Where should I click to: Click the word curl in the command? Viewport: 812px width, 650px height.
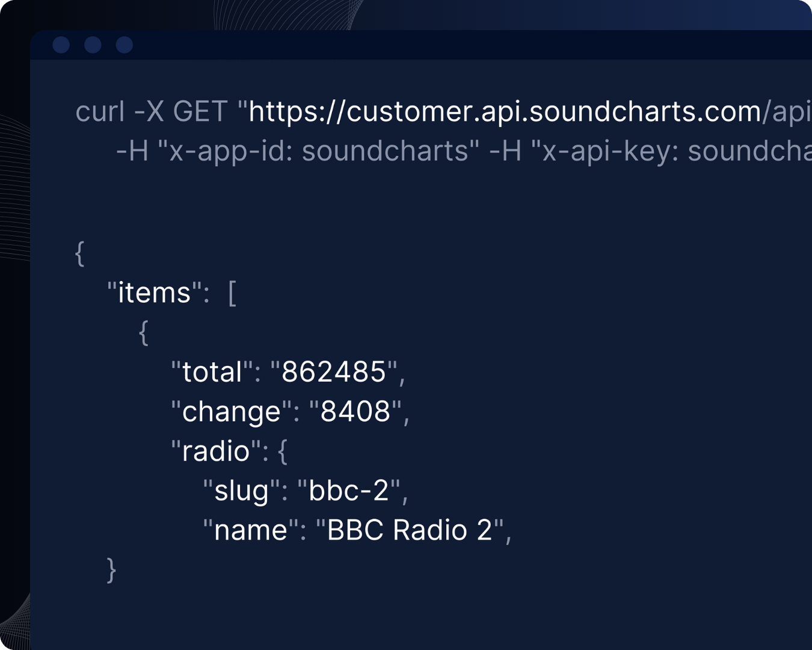point(100,112)
